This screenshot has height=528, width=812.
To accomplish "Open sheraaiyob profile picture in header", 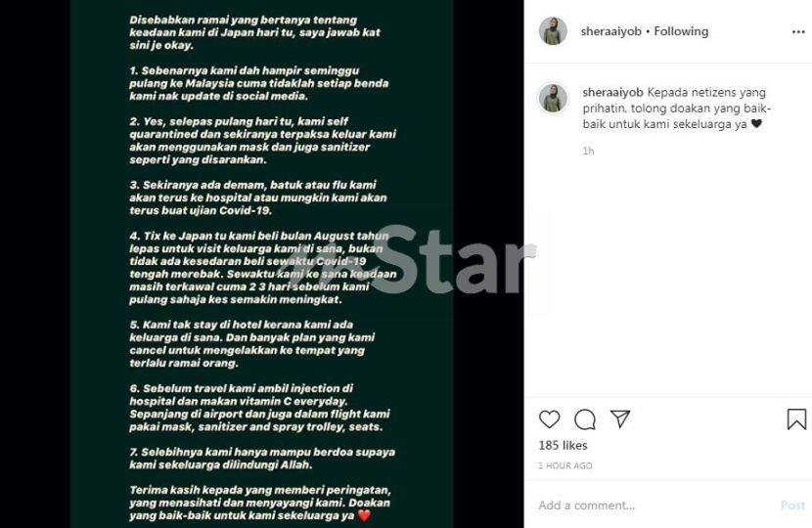I will point(553,31).
